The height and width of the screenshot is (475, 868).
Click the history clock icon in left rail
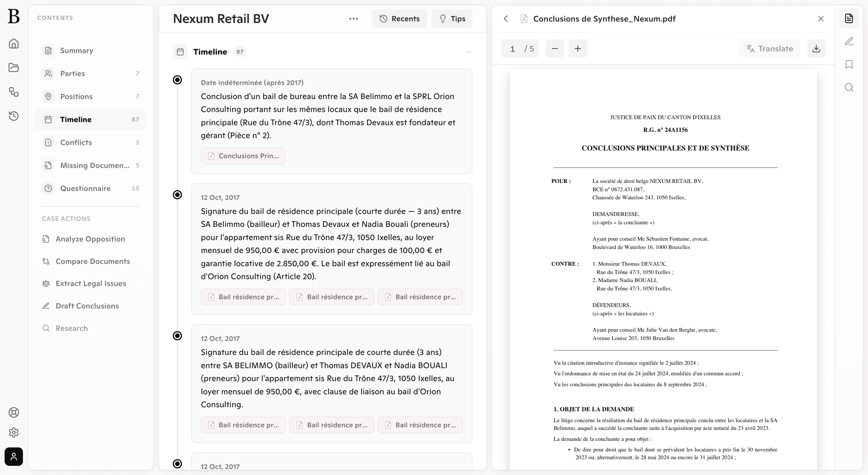13,116
